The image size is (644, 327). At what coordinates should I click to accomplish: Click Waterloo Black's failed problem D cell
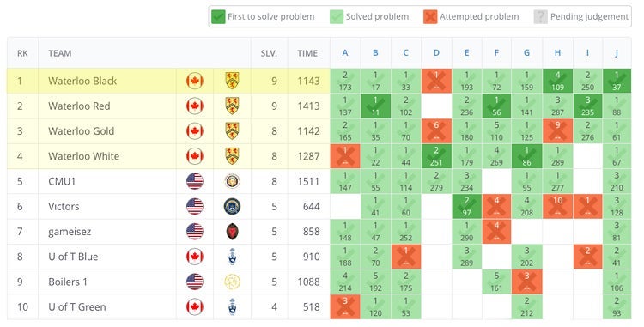tap(436, 81)
